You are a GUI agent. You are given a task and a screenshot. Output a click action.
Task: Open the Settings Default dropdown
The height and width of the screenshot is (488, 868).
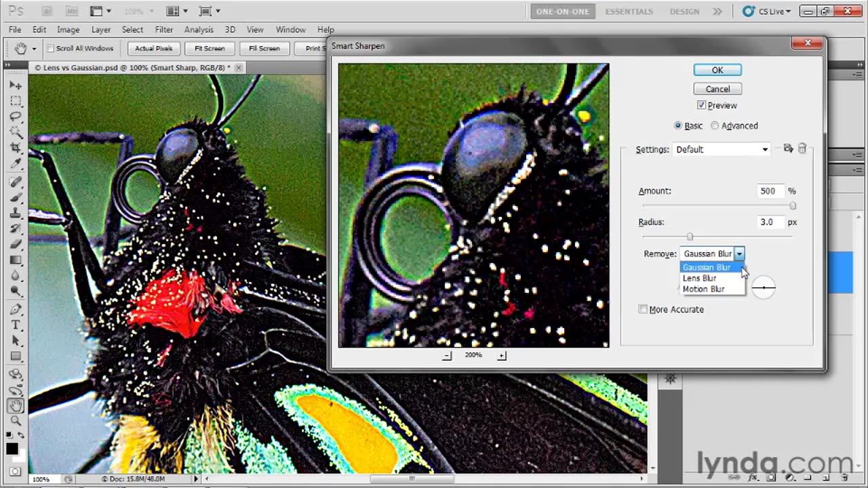[722, 149]
